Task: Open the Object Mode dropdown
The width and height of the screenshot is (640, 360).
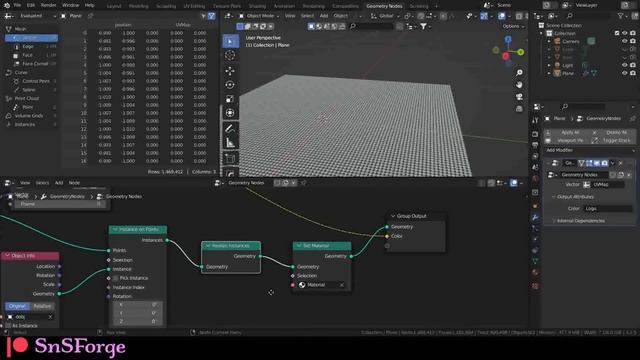Action: pos(259,16)
